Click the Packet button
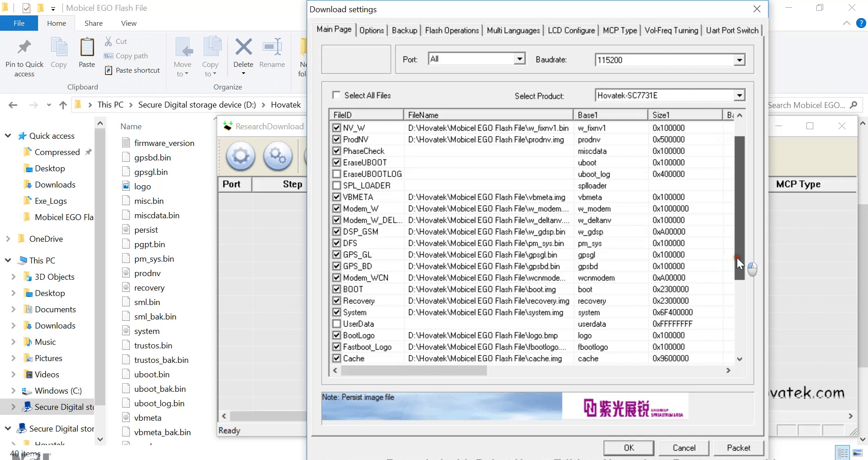Viewport: 868px width, 460px height. [x=738, y=448]
